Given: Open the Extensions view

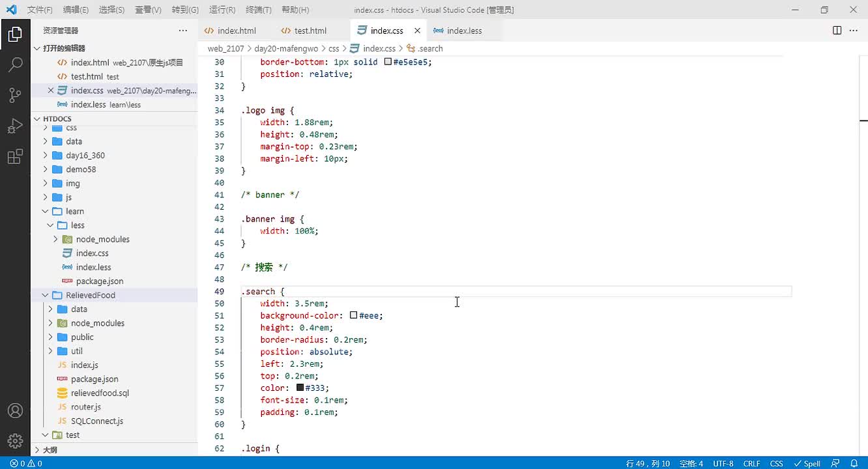Looking at the screenshot, I should (15, 157).
